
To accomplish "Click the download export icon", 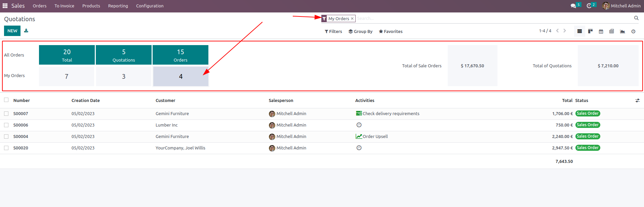I will pos(26,31).
